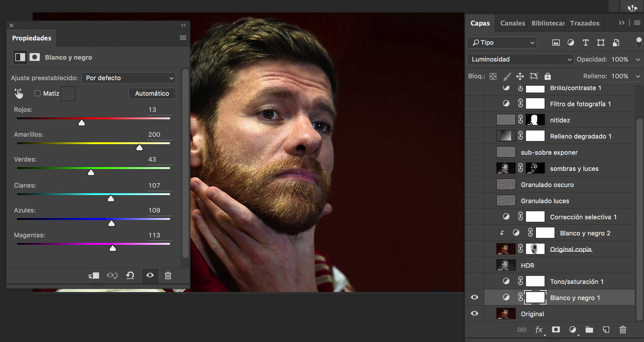Show the HDR layer
Viewport: 644px width, 342px height.
[x=474, y=265]
